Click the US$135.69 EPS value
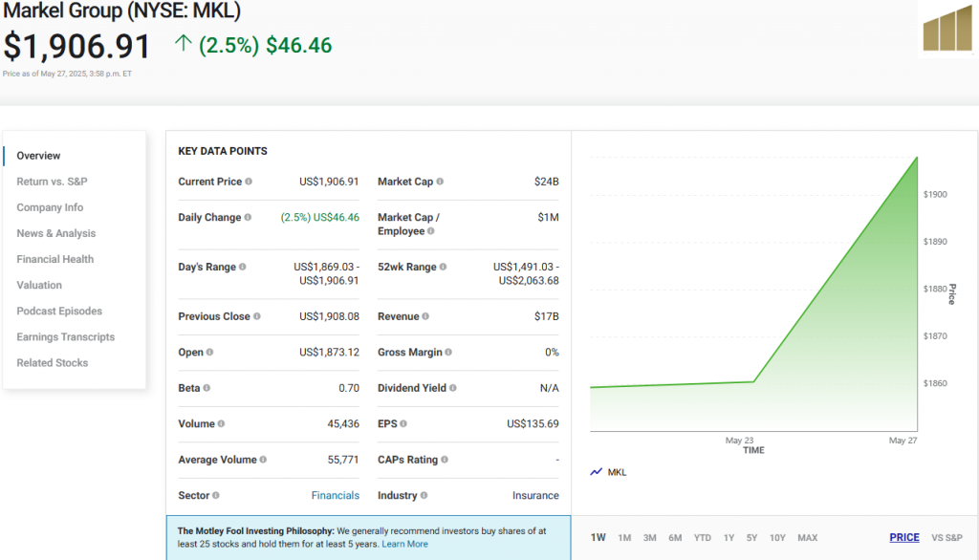The height and width of the screenshot is (560, 979). tap(533, 424)
